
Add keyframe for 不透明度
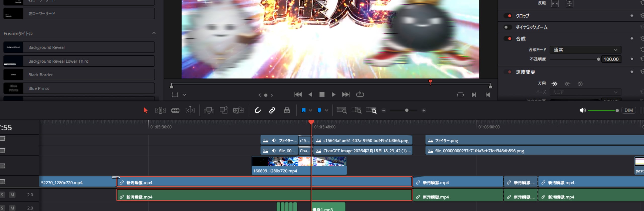click(x=632, y=59)
